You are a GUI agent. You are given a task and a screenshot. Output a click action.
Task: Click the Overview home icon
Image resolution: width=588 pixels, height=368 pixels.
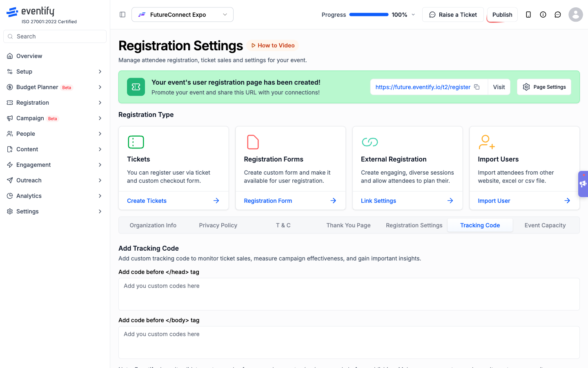click(10, 56)
